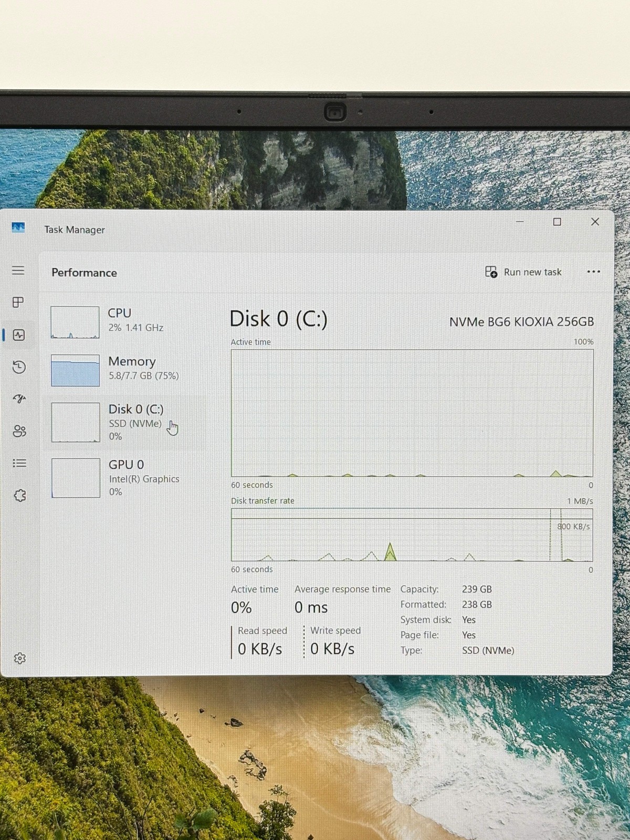Click the GPU 0 mini graph thumbnail
This screenshot has height=840, width=630.
click(76, 478)
